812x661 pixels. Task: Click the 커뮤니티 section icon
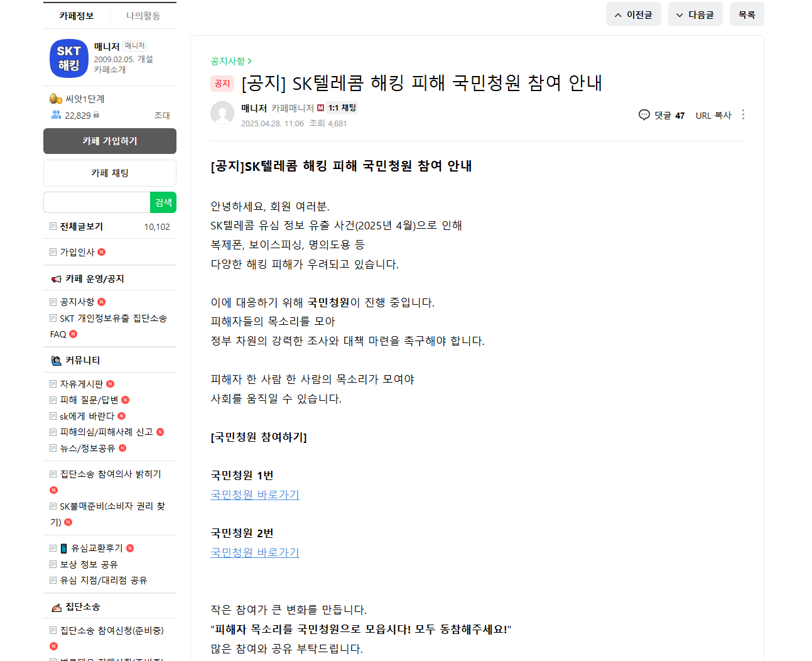coord(57,361)
